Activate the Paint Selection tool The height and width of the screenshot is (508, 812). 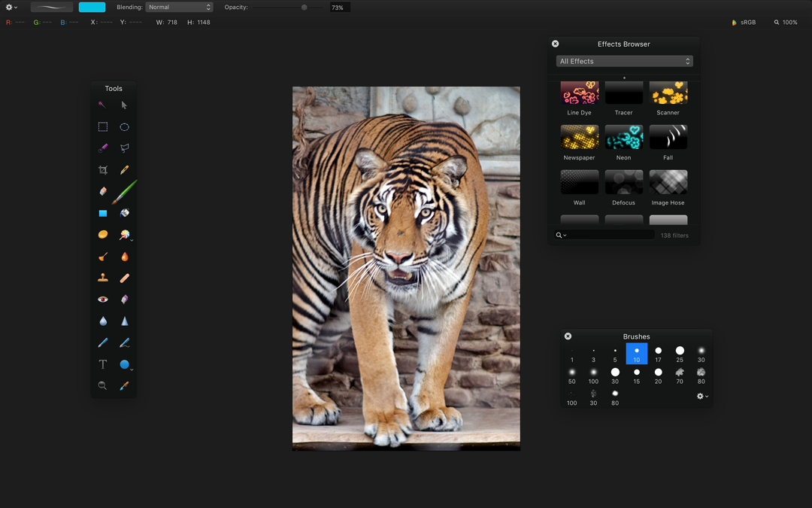[x=103, y=148]
